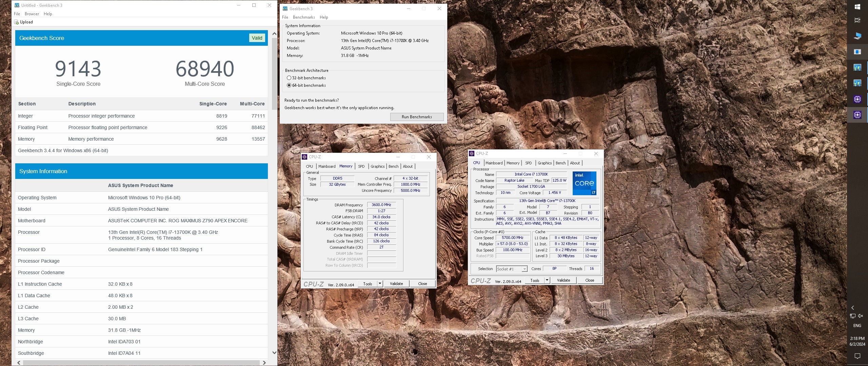Open the network status tray icon

(853, 316)
